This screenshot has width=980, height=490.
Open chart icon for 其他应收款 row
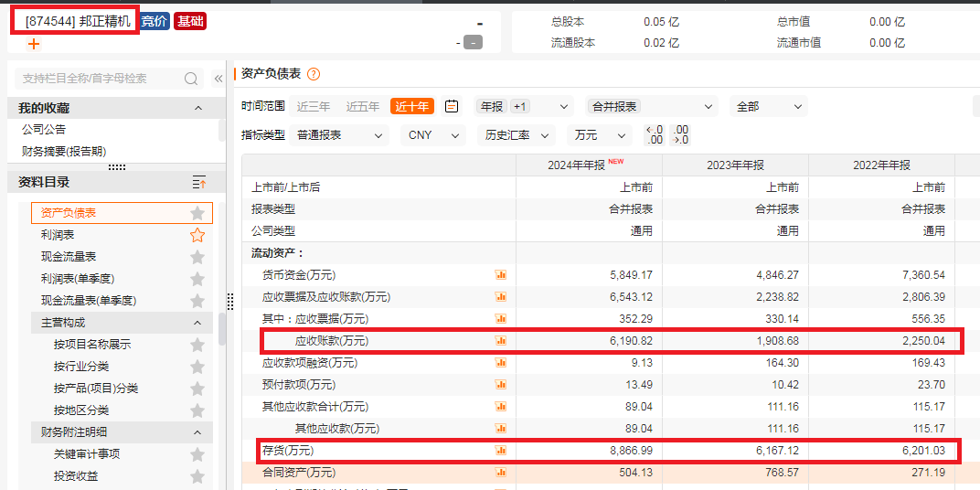tap(501, 428)
